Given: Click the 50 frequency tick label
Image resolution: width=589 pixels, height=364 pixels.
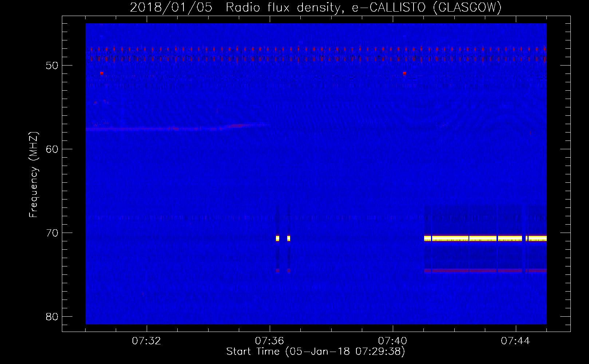Looking at the screenshot, I should pos(52,66).
